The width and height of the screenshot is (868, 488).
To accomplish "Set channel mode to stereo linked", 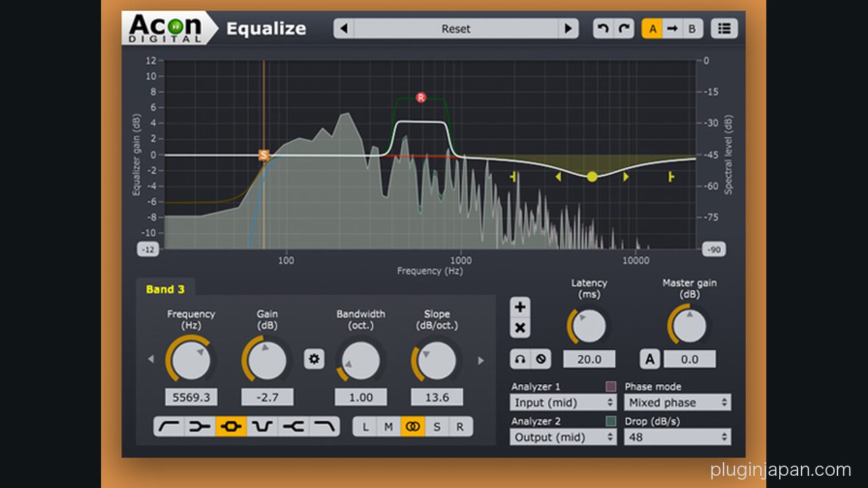I will coord(412,426).
